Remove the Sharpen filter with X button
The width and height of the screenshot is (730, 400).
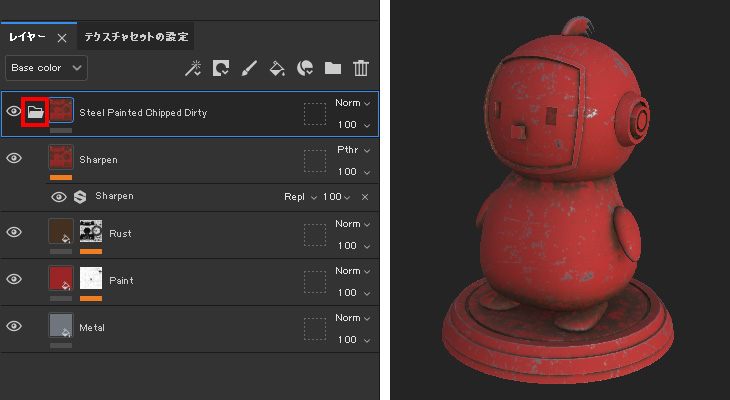click(x=365, y=197)
